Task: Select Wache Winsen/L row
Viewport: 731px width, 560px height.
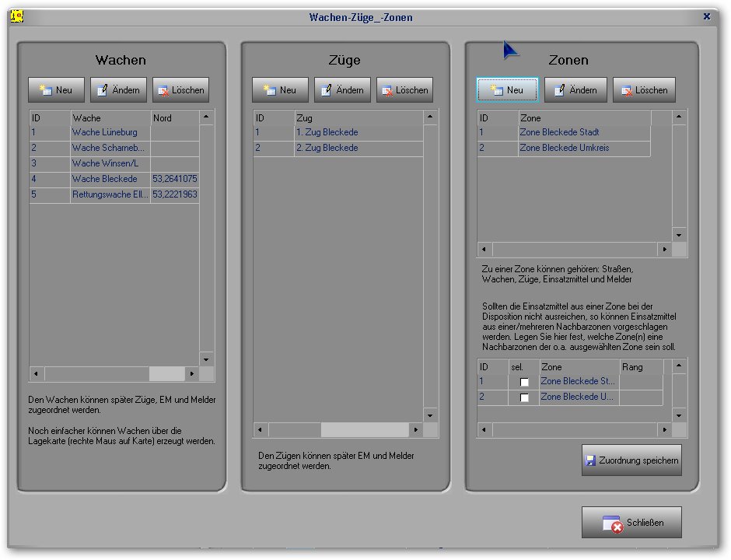Action: [x=114, y=163]
